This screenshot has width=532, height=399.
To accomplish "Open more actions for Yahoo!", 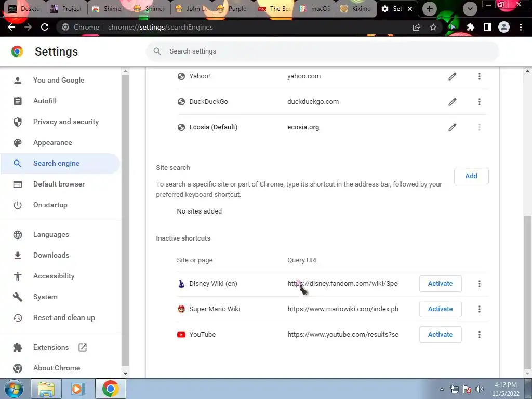I will (480, 76).
